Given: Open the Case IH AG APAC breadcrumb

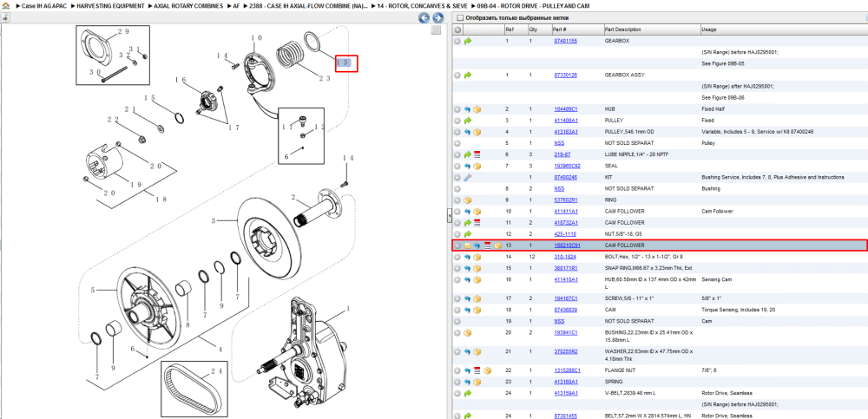Looking at the screenshot, I should click(42, 6).
